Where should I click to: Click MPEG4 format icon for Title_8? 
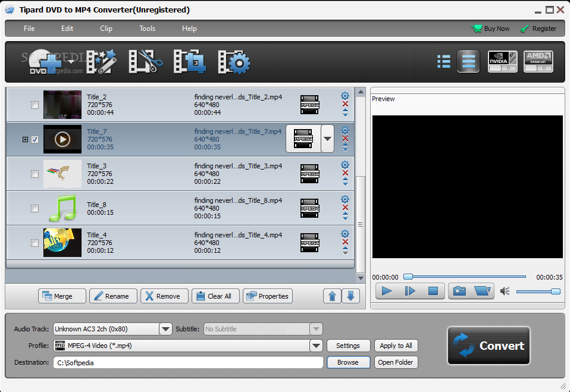(310, 208)
